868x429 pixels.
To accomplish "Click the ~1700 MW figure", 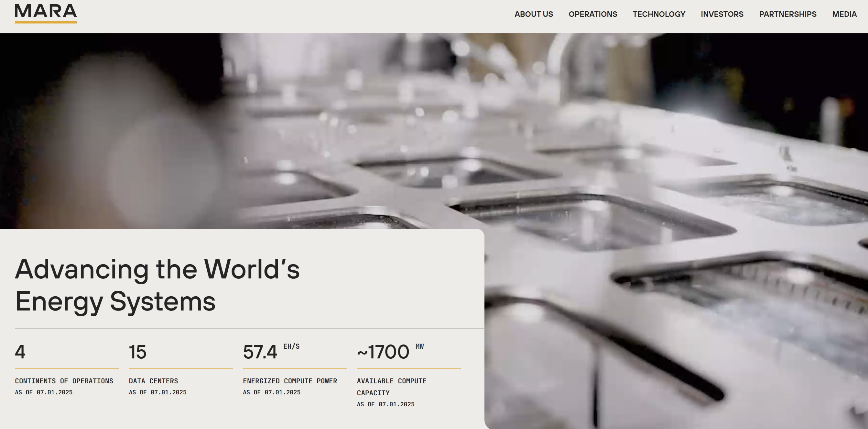I will (383, 352).
